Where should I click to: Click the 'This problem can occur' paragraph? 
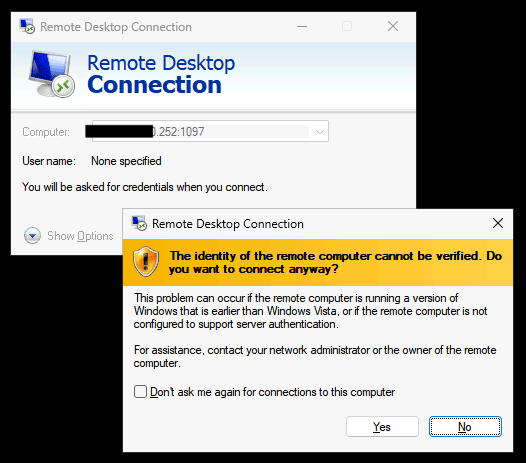coord(310,311)
